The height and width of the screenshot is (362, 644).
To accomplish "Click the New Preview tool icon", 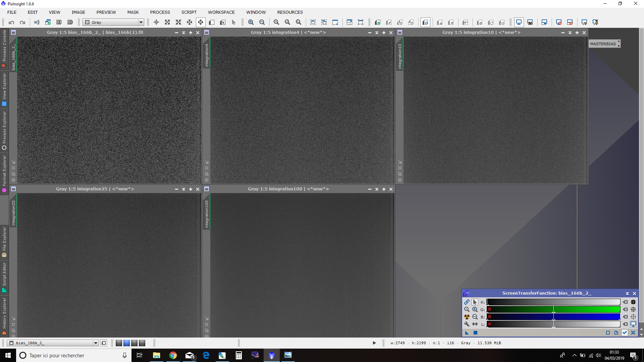I will tap(212, 22).
